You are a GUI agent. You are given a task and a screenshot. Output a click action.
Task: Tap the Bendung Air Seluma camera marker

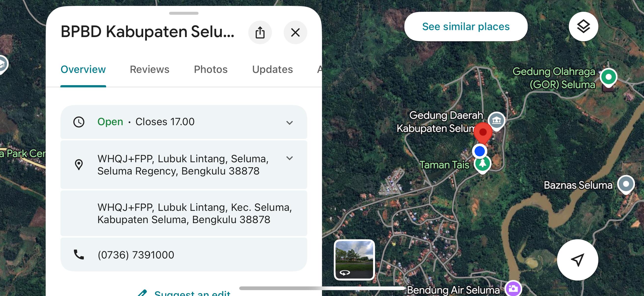pyautogui.click(x=513, y=289)
